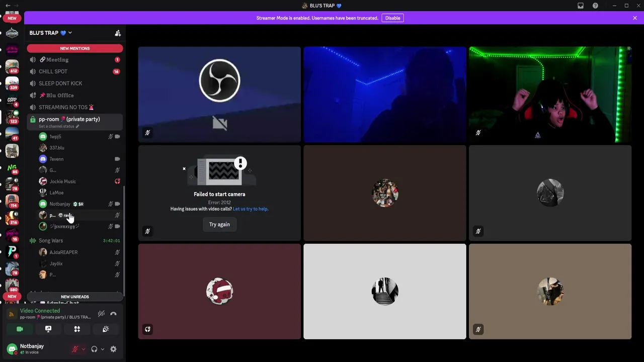The width and height of the screenshot is (644, 362).
Task: Click live icon on Jockie Music row
Action: 117,182
